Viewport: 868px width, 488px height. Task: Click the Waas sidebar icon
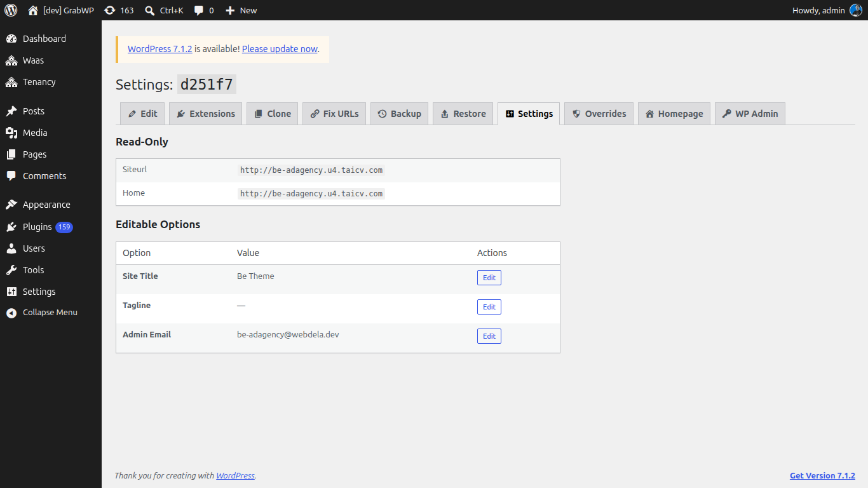(x=11, y=60)
